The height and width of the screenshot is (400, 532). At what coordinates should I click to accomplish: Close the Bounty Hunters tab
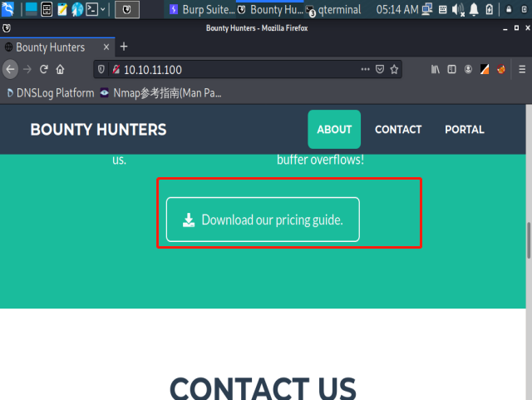click(x=106, y=47)
